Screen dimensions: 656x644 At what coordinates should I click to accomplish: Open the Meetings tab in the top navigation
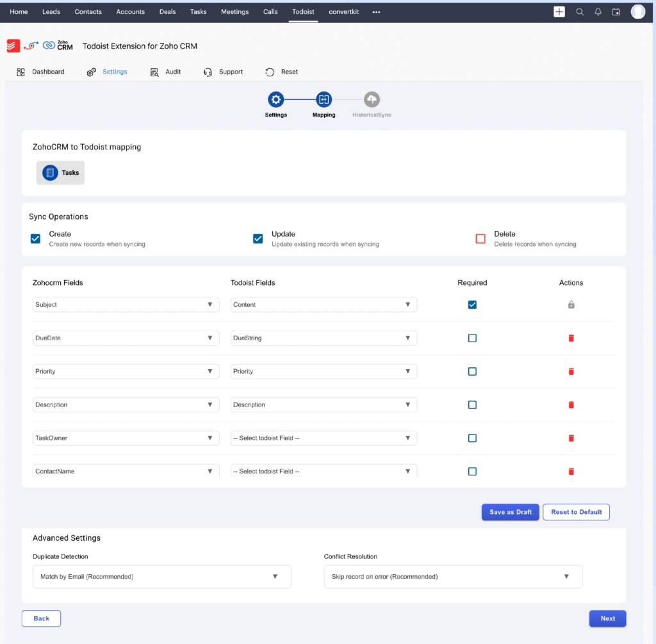234,12
